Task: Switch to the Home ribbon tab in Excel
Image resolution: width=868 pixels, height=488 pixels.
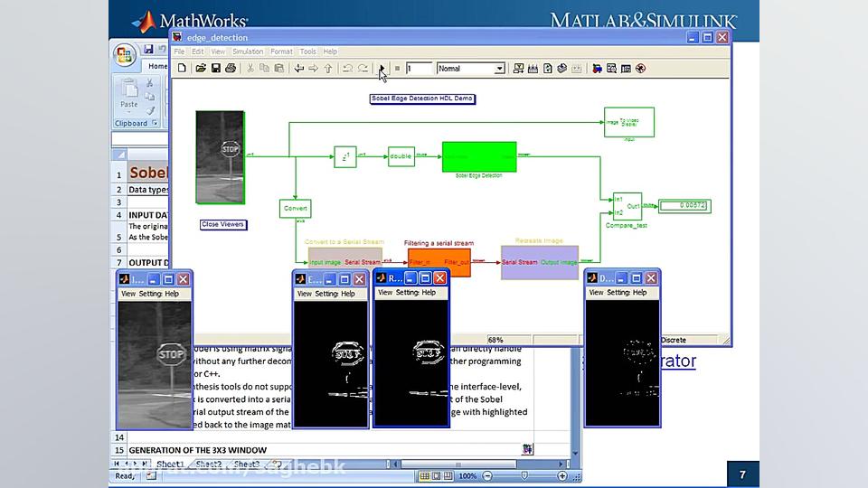Action: [157, 66]
